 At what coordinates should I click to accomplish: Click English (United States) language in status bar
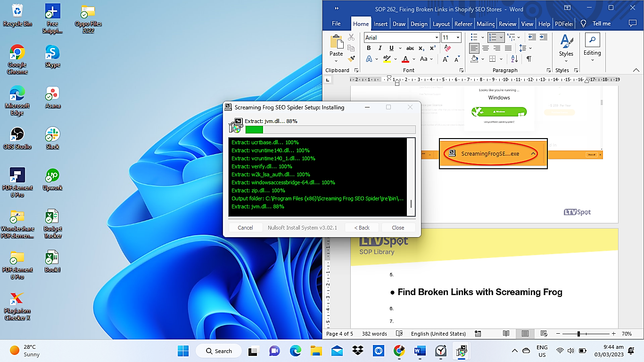coord(438,334)
